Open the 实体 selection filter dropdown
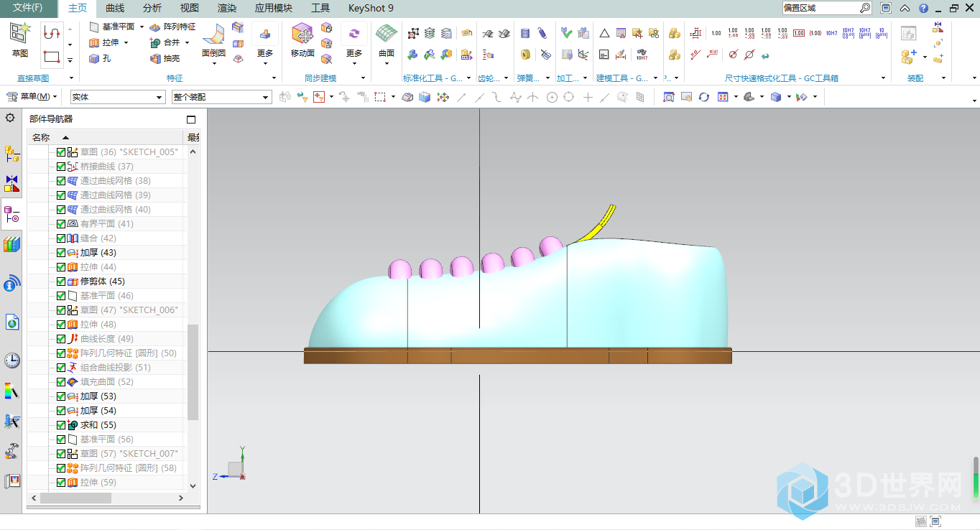 coord(118,97)
